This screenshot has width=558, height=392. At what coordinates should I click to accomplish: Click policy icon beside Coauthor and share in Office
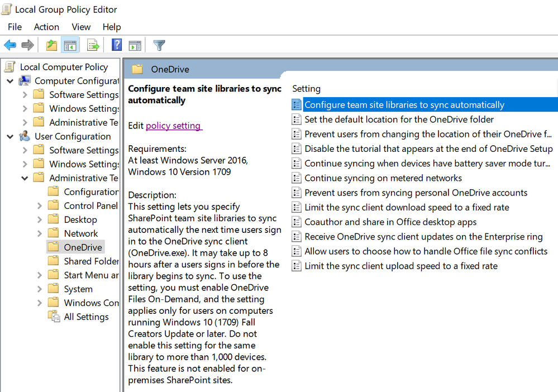(296, 222)
